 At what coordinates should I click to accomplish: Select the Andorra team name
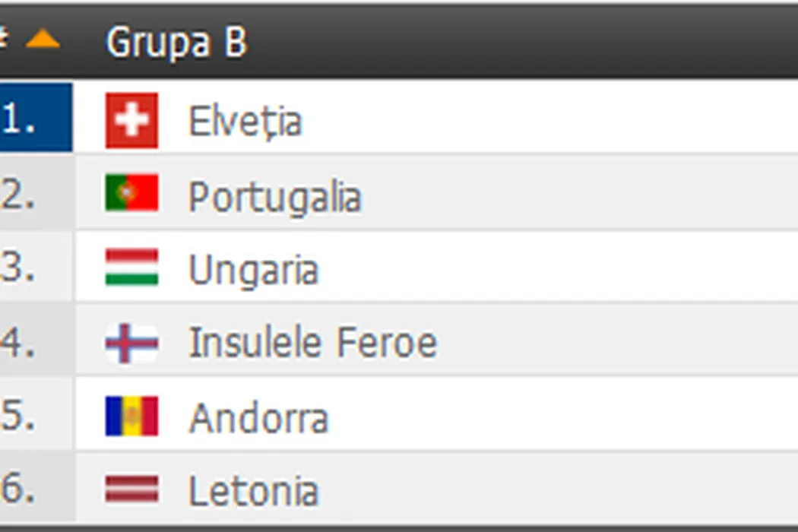(x=258, y=418)
